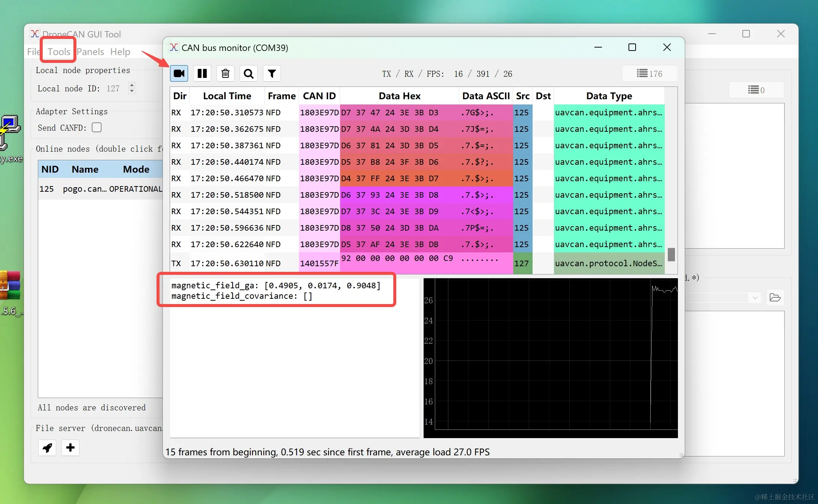Enable the Send CANFD checkbox

(x=97, y=128)
